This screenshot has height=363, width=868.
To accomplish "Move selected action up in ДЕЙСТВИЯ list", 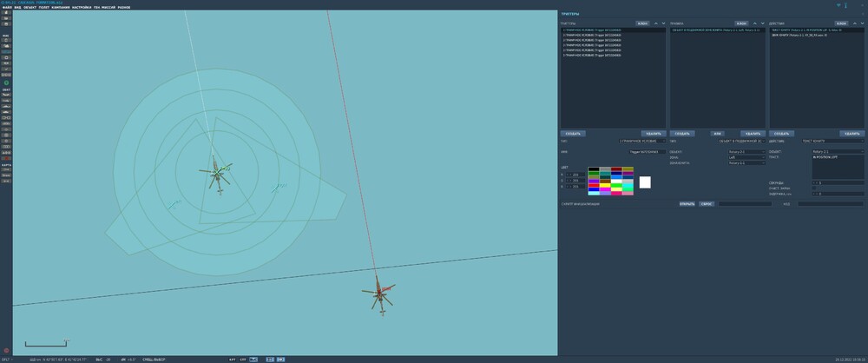I will click(x=854, y=23).
